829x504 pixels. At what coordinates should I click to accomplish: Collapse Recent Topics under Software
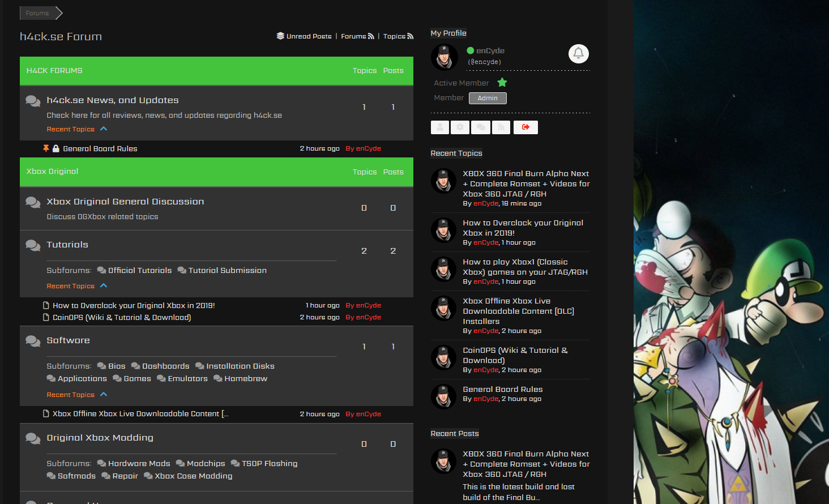[x=77, y=395]
